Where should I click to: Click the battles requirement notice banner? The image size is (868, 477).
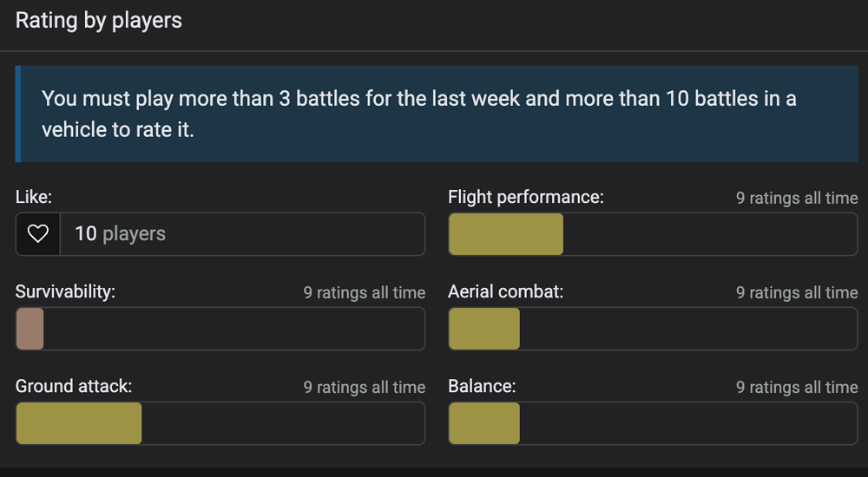(437, 114)
